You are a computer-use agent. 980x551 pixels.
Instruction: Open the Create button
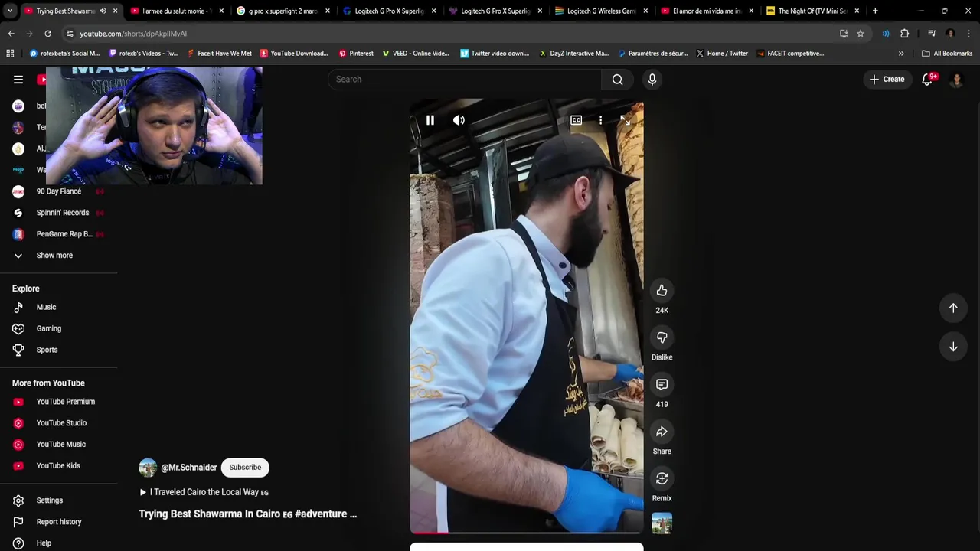point(887,80)
